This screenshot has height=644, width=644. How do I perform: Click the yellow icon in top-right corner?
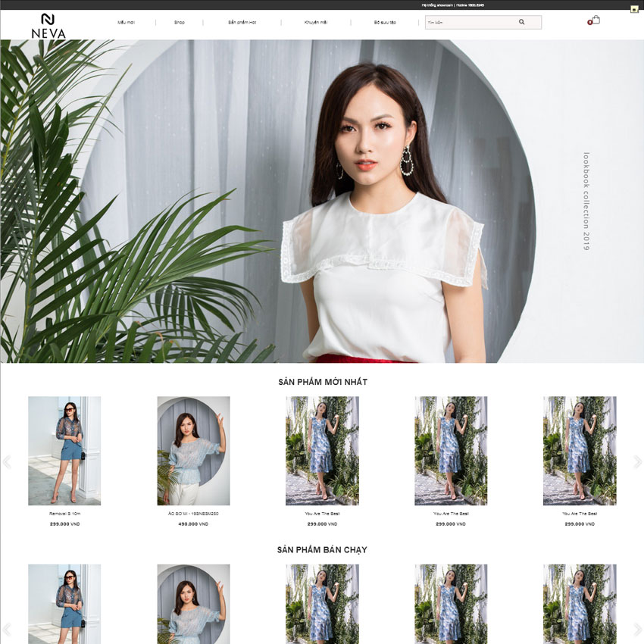point(634,9)
